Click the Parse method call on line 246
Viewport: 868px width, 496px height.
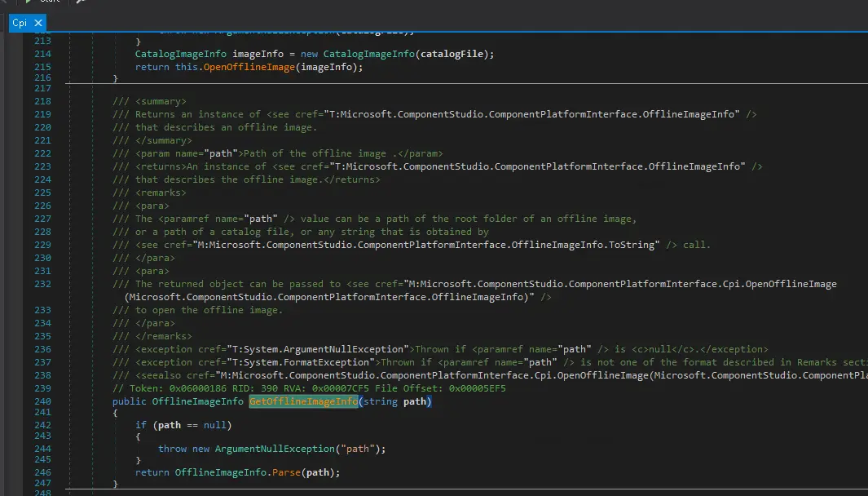click(286, 472)
